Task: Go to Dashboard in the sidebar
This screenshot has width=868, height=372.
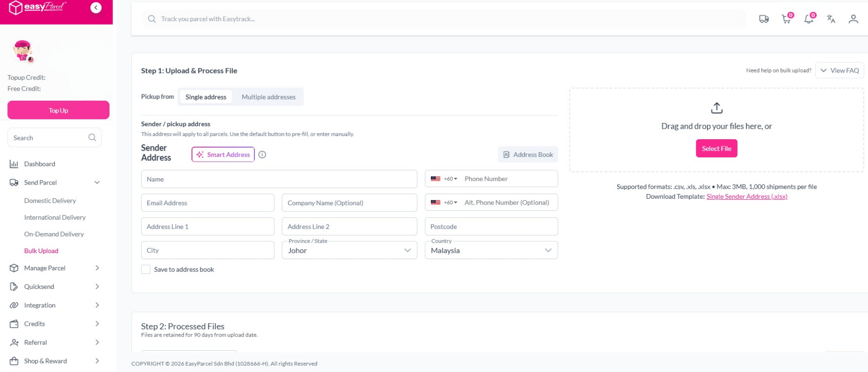Action: click(40, 164)
